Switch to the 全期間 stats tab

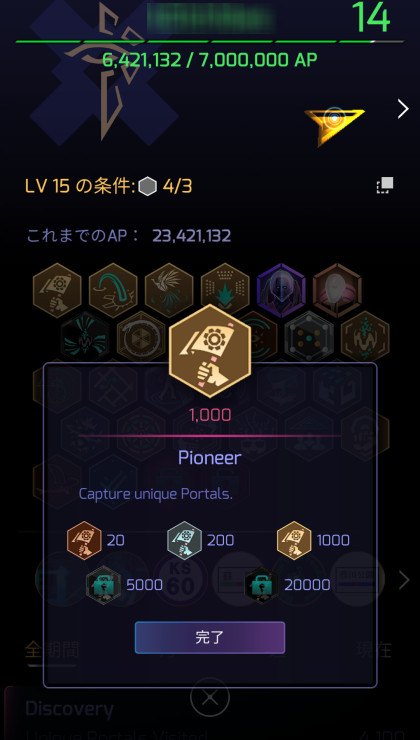click(52, 650)
